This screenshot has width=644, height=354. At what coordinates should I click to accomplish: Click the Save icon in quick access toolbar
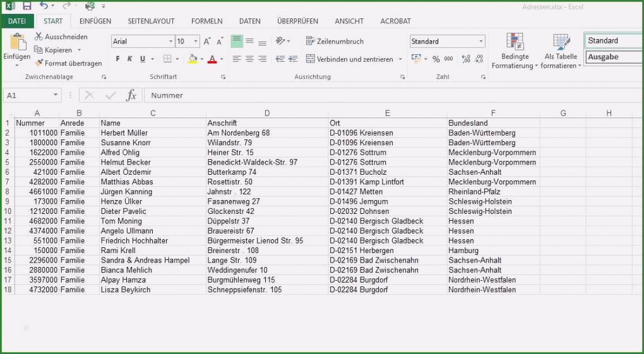click(27, 6)
